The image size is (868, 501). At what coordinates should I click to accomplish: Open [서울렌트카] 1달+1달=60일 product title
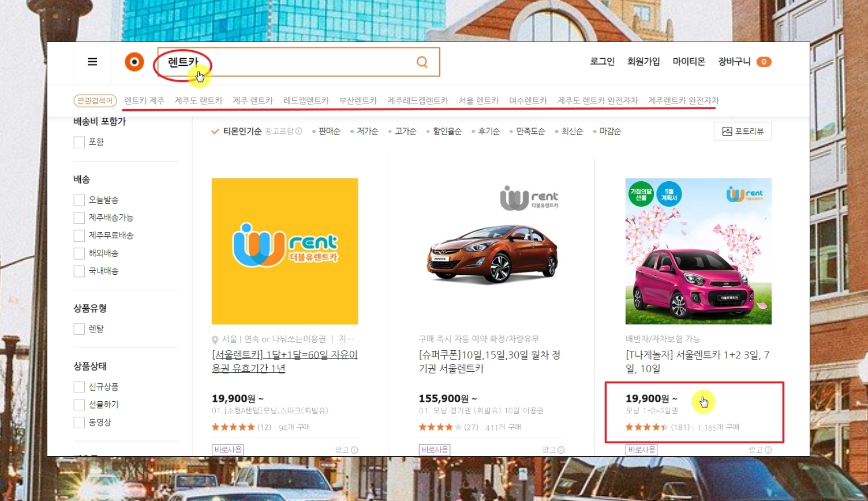(285, 362)
